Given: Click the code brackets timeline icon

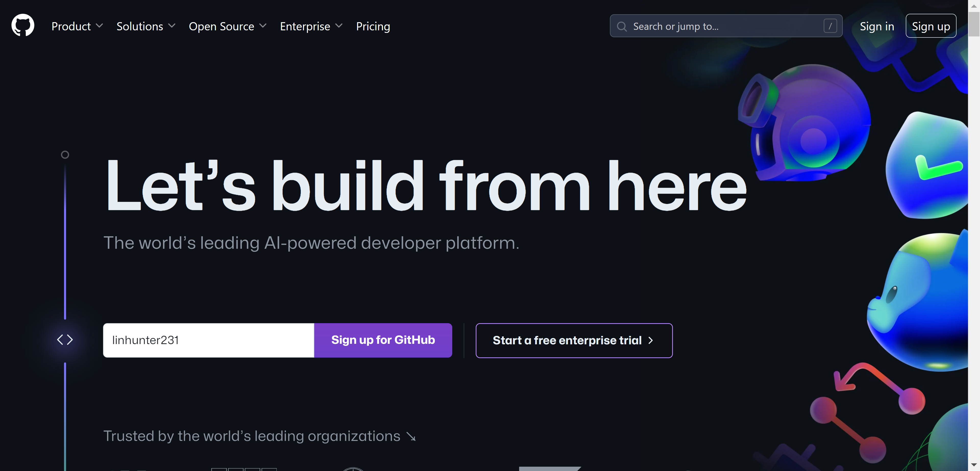Looking at the screenshot, I should [65, 339].
